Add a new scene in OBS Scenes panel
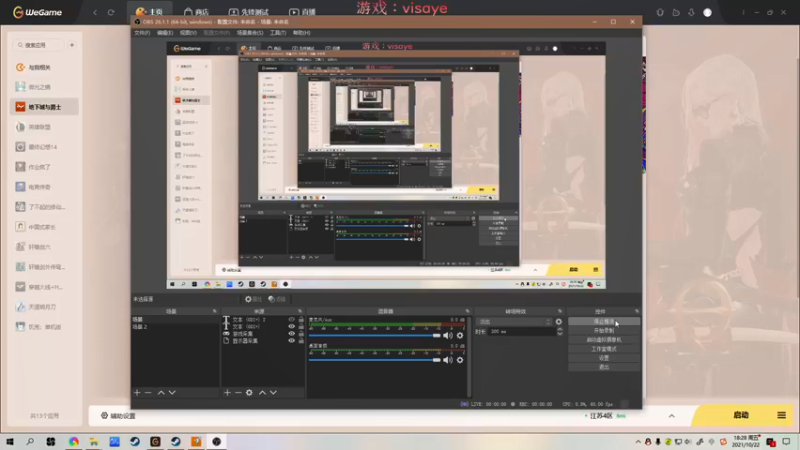This screenshot has height=450, width=800. (137, 392)
